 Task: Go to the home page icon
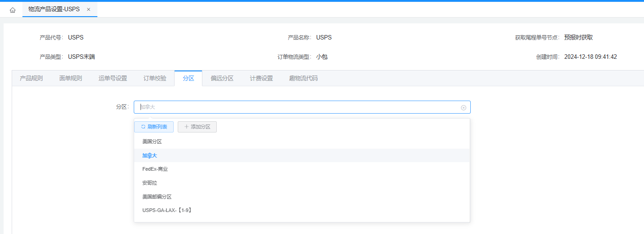(13, 10)
